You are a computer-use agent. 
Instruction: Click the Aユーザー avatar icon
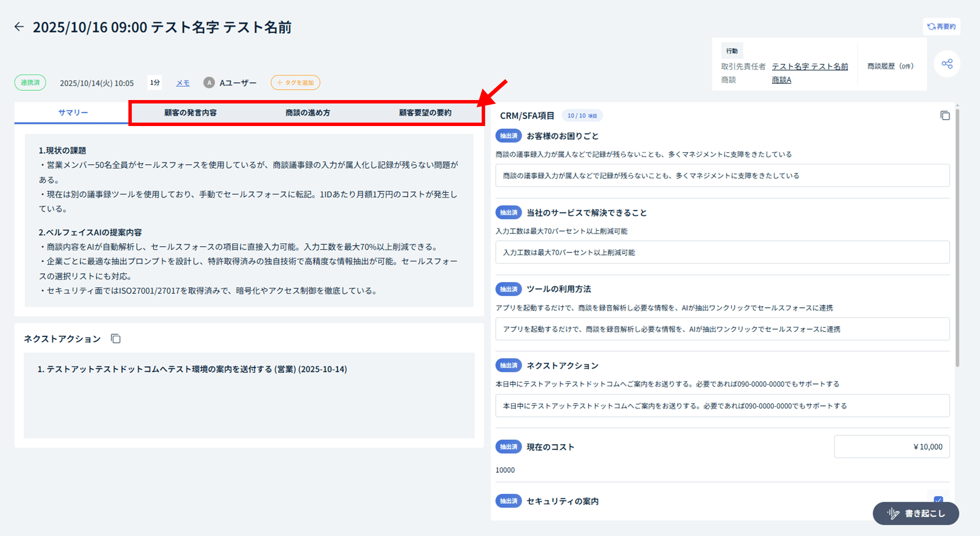[209, 83]
